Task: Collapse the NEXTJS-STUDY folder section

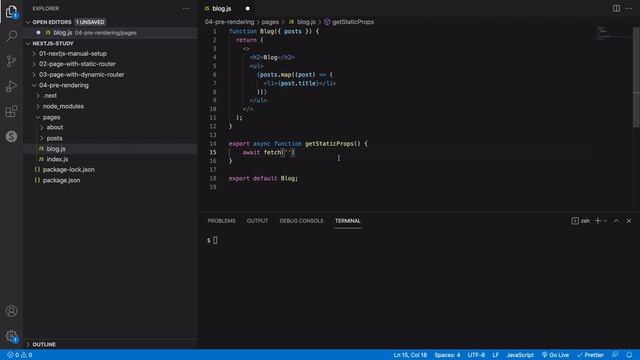Action: pyautogui.click(x=28, y=43)
